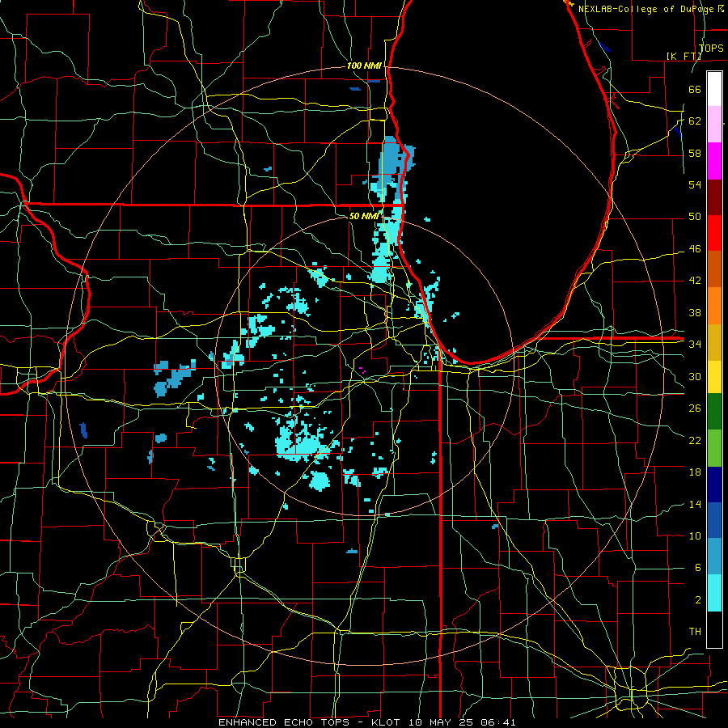Choose the navy blue legend swatch
The image size is (728, 728).
tap(714, 485)
